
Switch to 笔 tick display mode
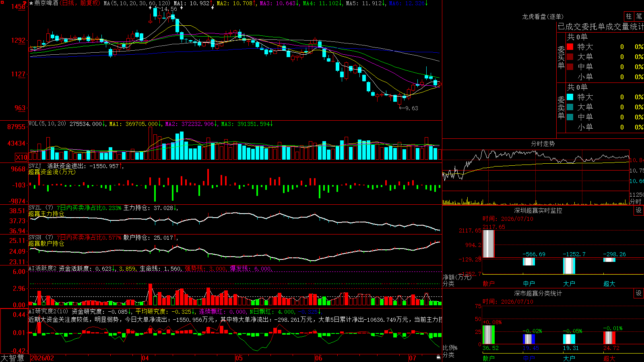(x=639, y=16)
